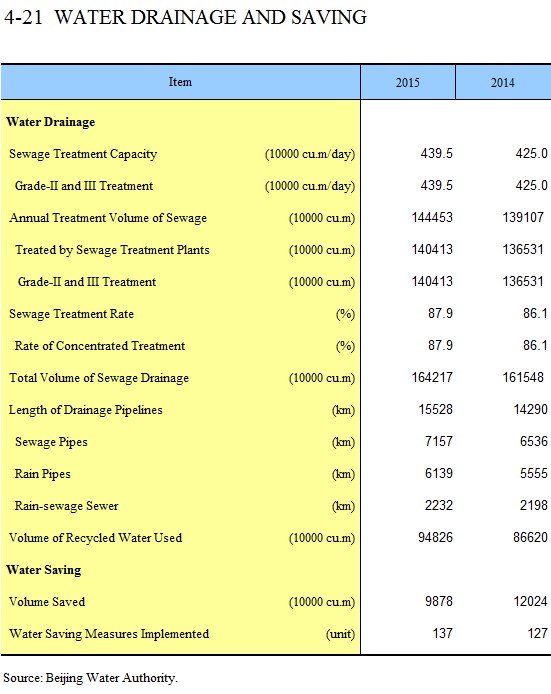Image resolution: width=551 pixels, height=694 pixels.
Task: Click the 2015 drainage pipelines value 15528
Action: (435, 409)
